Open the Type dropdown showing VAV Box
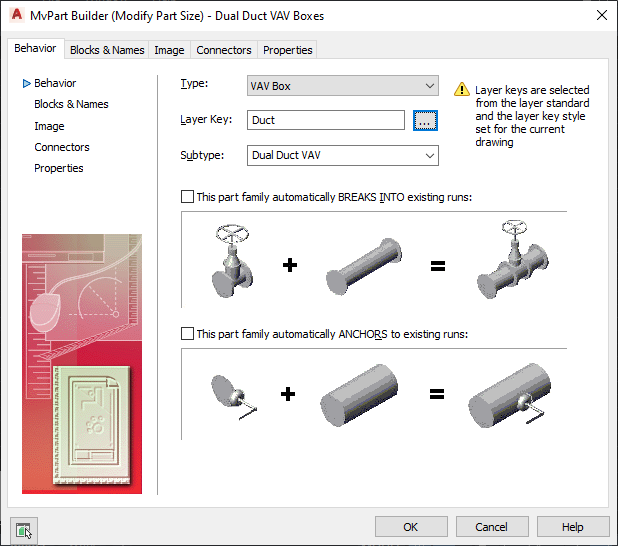This screenshot has height=546, width=618. point(343,86)
